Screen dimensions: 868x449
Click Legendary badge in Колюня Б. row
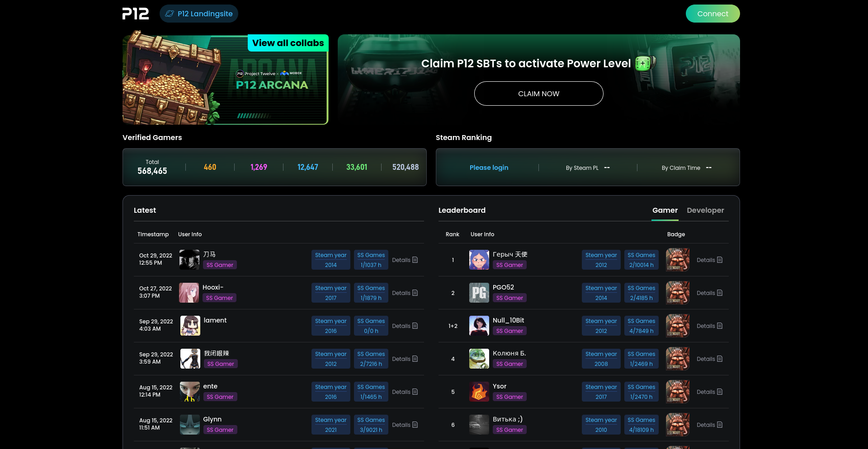click(678, 359)
